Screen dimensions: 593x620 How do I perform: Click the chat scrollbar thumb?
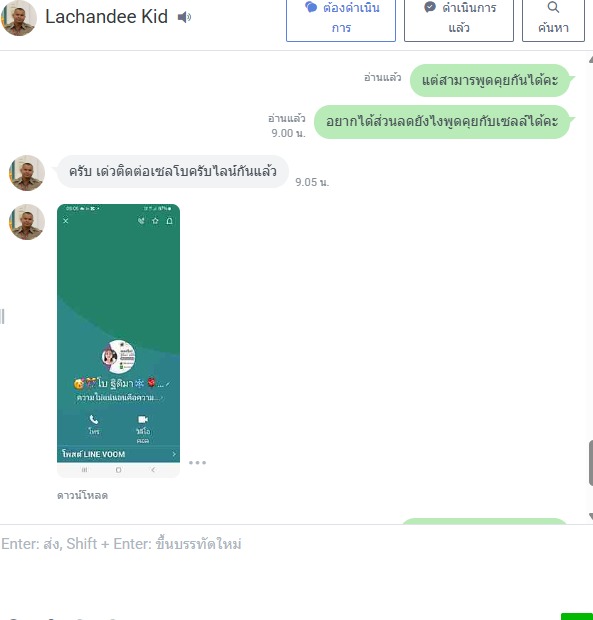point(591,463)
